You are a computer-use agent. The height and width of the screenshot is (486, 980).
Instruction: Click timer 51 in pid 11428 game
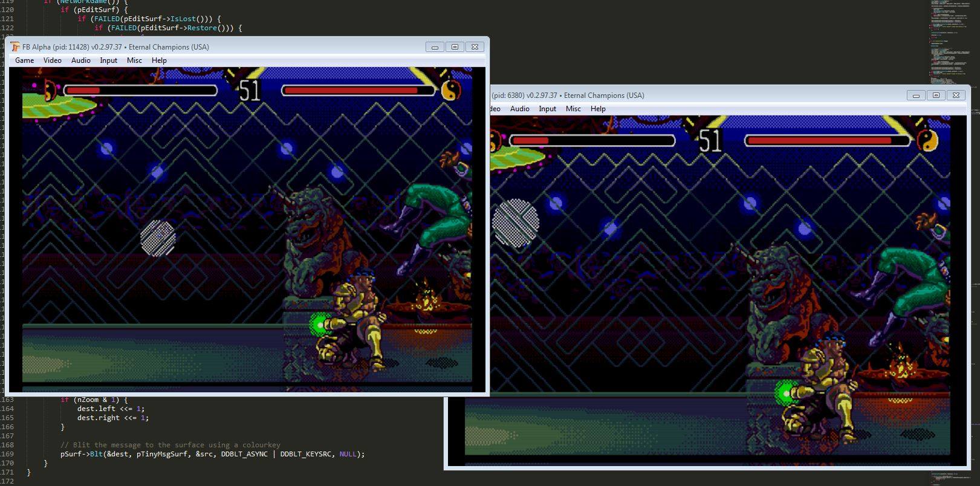pyautogui.click(x=249, y=90)
